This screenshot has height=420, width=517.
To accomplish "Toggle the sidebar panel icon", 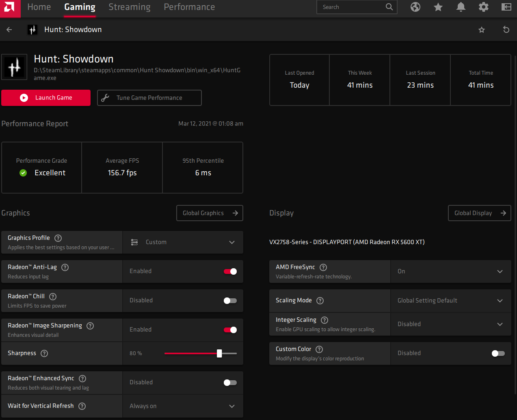I will [x=506, y=7].
